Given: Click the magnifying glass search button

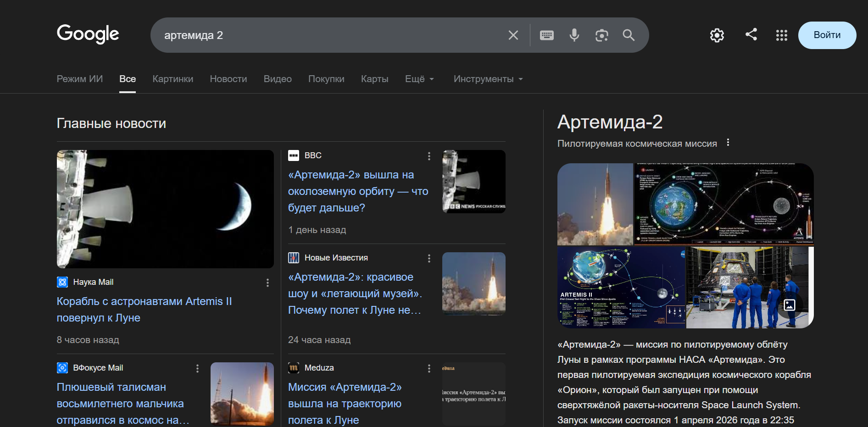Looking at the screenshot, I should (629, 35).
